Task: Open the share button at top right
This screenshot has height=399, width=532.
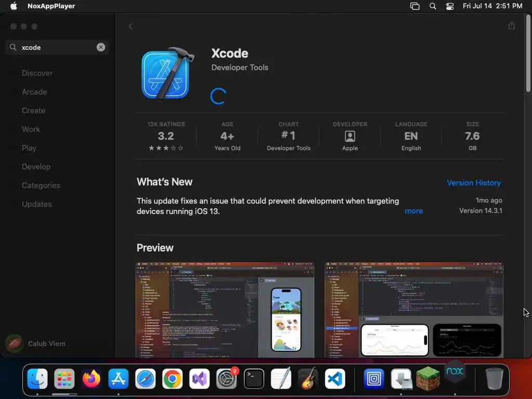Action: pos(512,26)
